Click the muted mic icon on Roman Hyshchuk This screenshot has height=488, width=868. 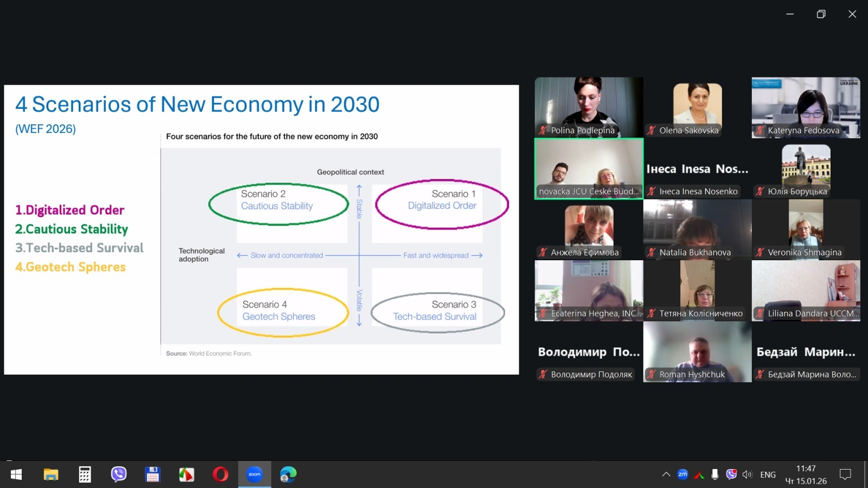pyautogui.click(x=652, y=374)
